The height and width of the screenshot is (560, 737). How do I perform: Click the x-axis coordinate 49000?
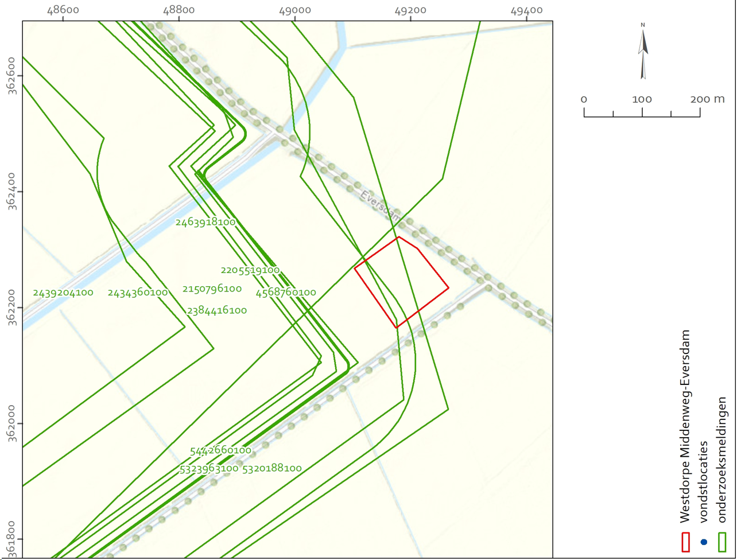pyautogui.click(x=294, y=10)
